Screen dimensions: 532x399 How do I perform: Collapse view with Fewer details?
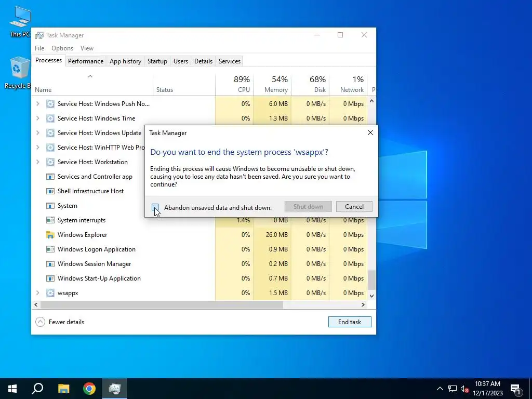tap(60, 322)
